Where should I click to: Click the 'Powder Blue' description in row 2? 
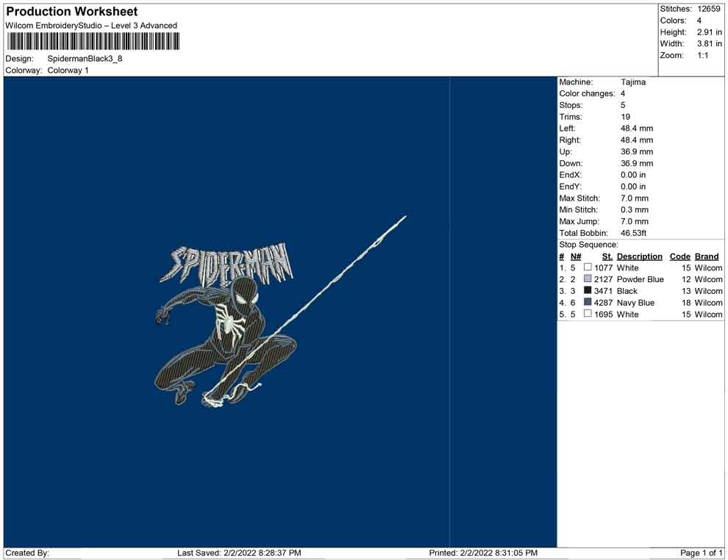point(640,279)
